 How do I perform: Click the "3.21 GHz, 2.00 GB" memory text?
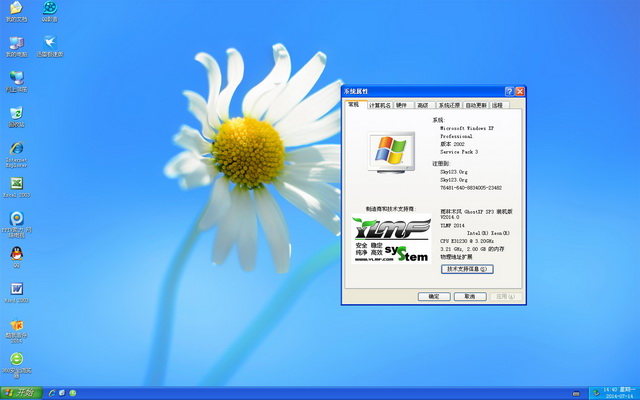coord(472,249)
